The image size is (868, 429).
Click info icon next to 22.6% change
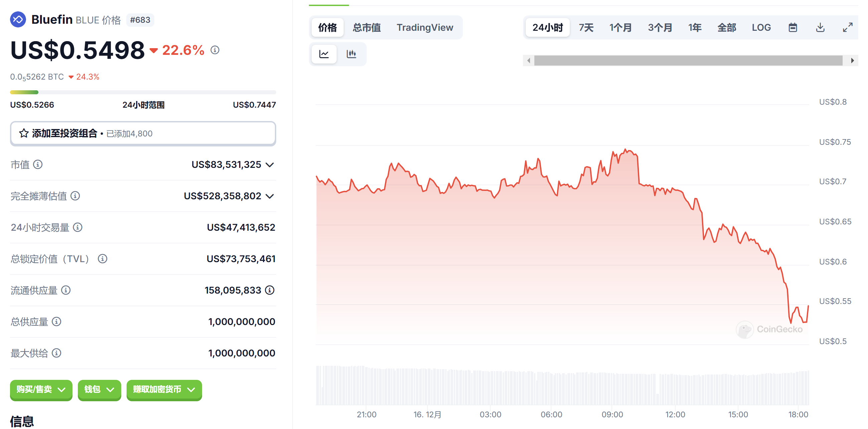click(x=215, y=50)
